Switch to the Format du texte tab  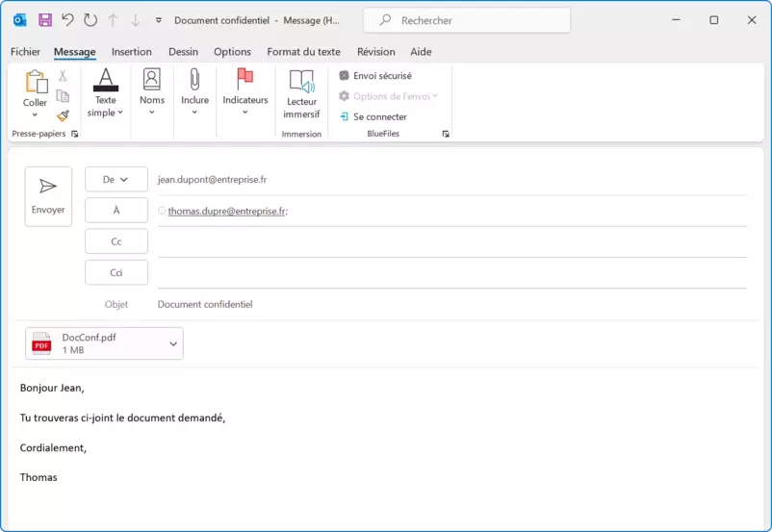pyautogui.click(x=304, y=52)
